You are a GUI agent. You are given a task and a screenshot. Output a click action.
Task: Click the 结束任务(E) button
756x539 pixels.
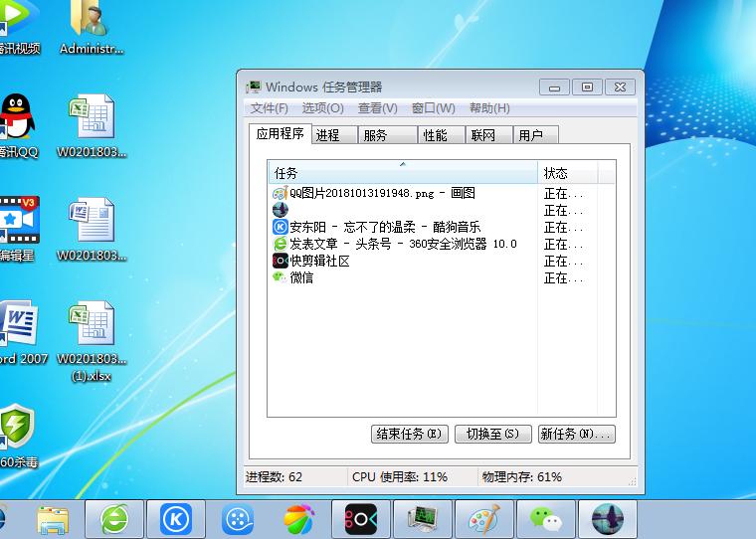(410, 435)
